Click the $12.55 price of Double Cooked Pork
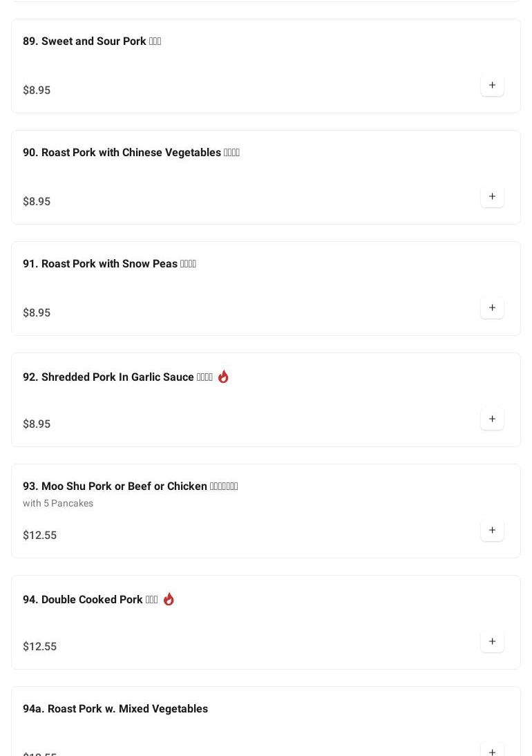The image size is (532, 756). coord(40,647)
